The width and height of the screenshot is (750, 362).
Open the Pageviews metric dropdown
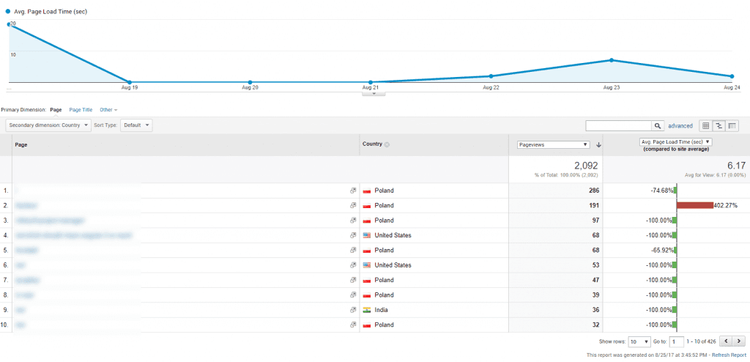553,144
